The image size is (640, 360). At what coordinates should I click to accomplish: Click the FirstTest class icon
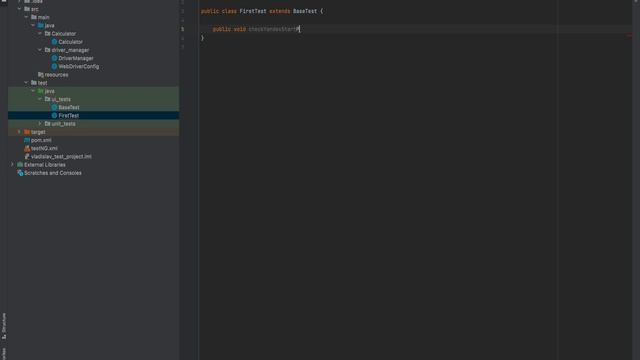click(x=54, y=116)
